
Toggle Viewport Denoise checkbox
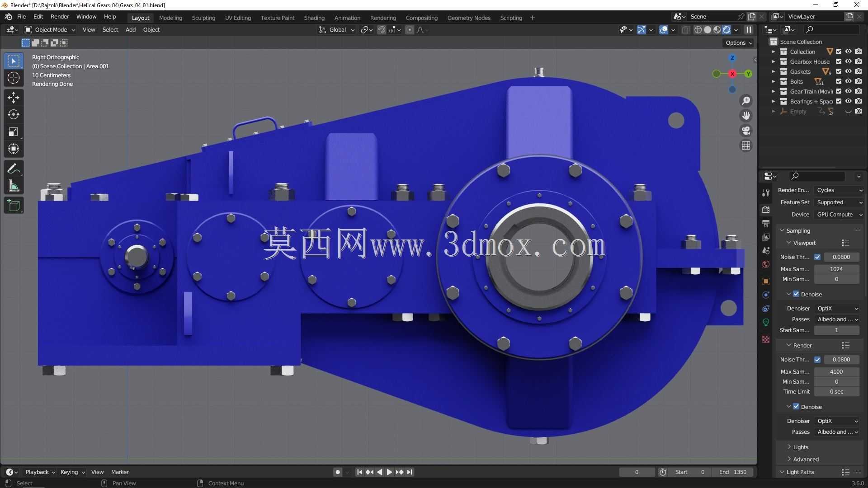[x=796, y=294]
